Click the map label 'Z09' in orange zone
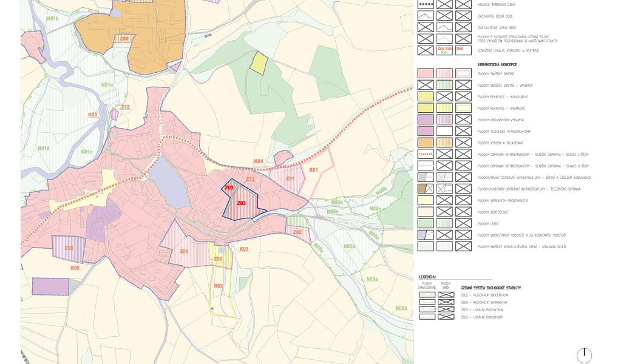618x364 pixels. click(x=124, y=39)
